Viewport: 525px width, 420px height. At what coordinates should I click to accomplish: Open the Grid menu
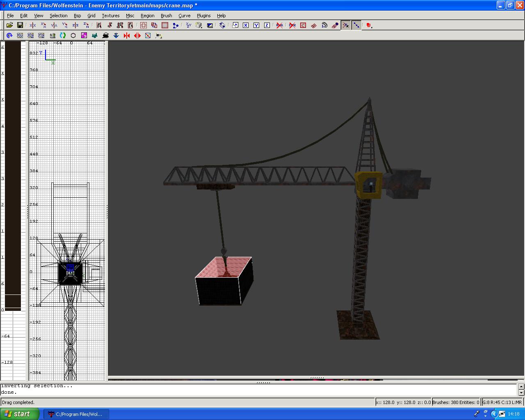pos(91,16)
